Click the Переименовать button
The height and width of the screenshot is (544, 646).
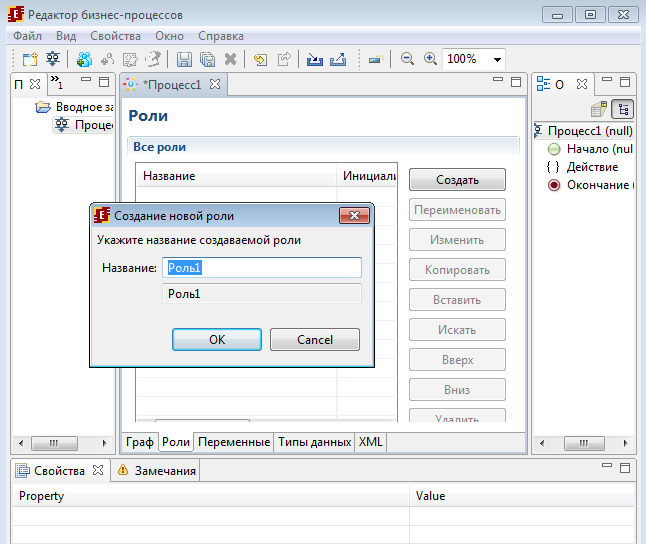[x=457, y=210]
